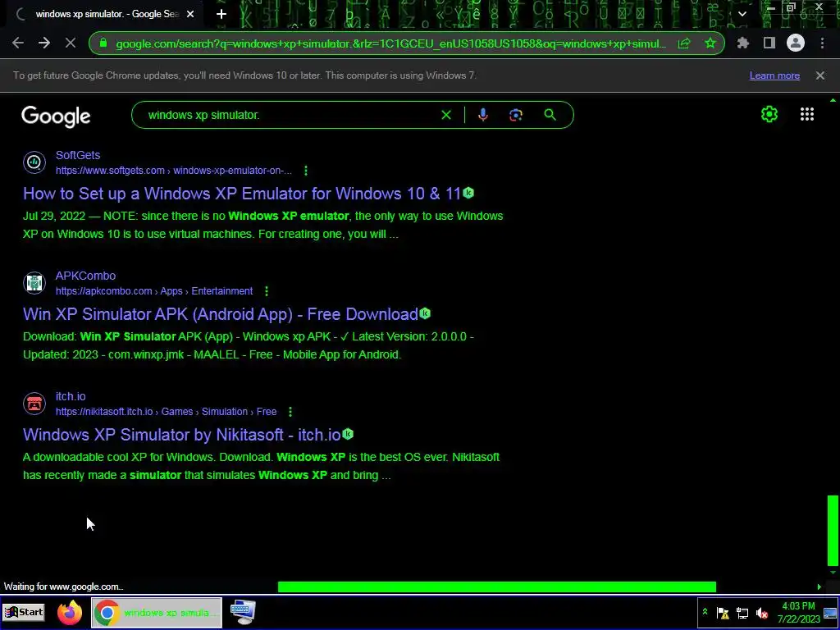Image resolution: width=840 pixels, height=630 pixels.
Task: Open the network status tray icon
Action: click(x=742, y=613)
